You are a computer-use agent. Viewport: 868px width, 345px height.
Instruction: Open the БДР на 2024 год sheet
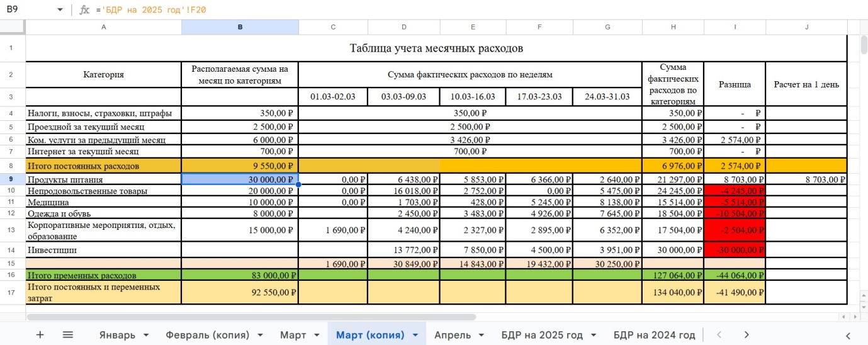pyautogui.click(x=654, y=335)
